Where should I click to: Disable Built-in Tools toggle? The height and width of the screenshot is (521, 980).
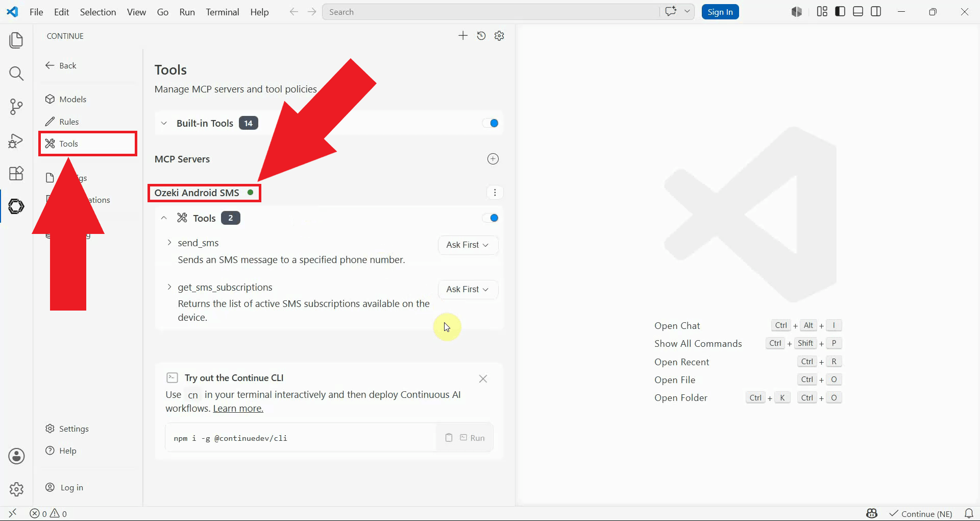pos(491,123)
